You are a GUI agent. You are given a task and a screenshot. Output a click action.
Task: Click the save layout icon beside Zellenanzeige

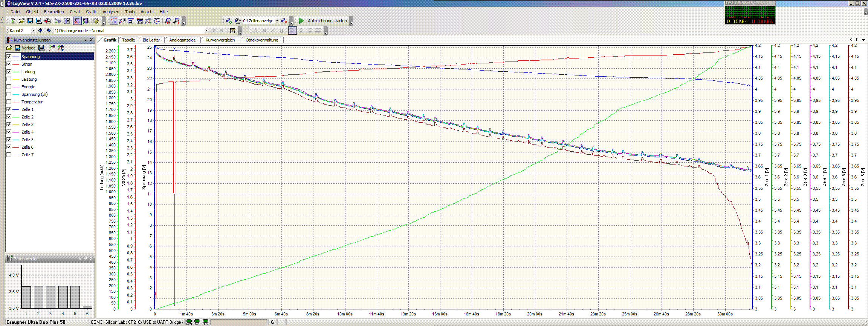pyautogui.click(x=237, y=21)
